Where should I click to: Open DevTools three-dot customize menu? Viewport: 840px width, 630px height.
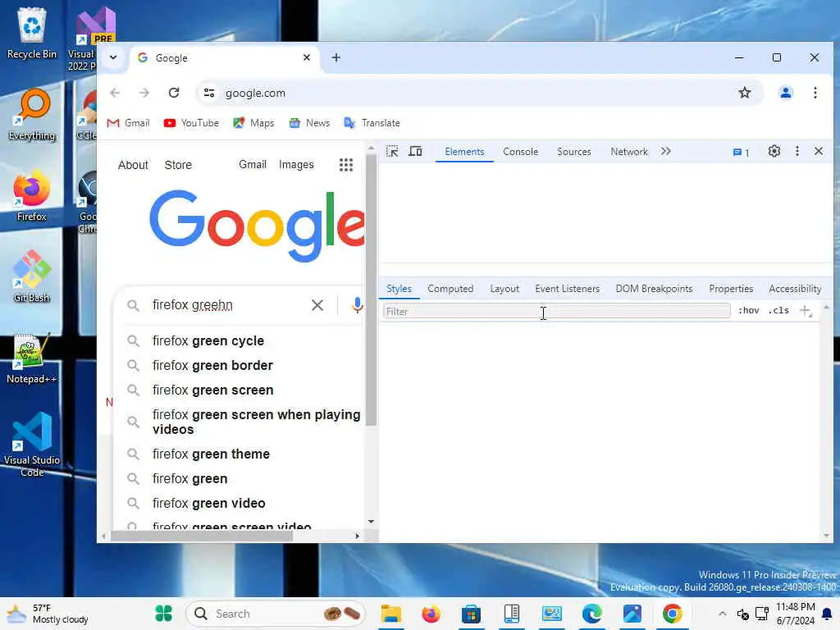797,152
